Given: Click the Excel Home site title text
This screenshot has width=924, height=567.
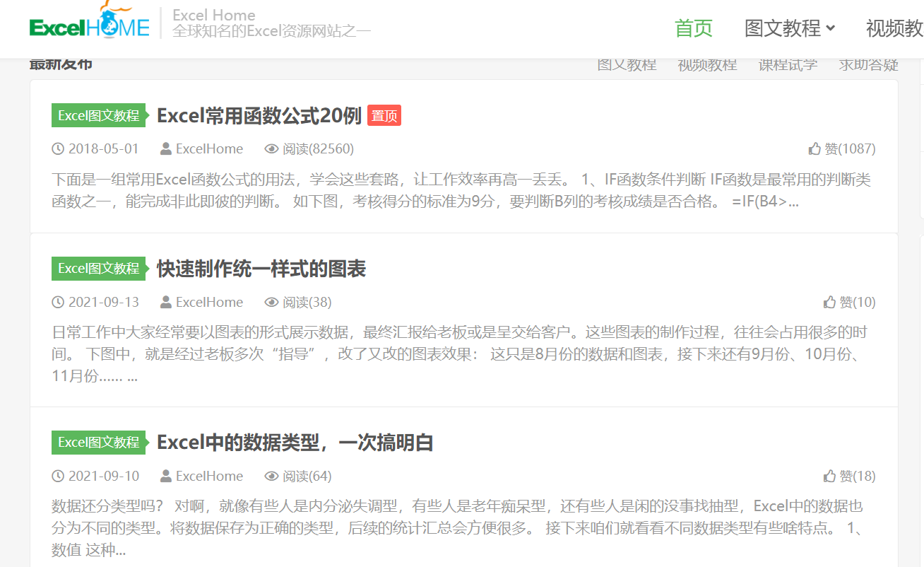Looking at the screenshot, I should click(x=214, y=15).
